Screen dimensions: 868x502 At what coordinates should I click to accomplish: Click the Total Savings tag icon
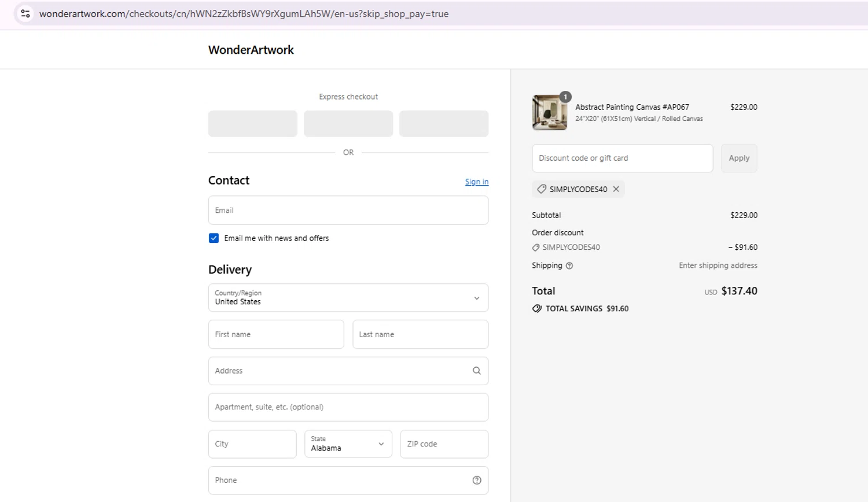[x=537, y=309]
